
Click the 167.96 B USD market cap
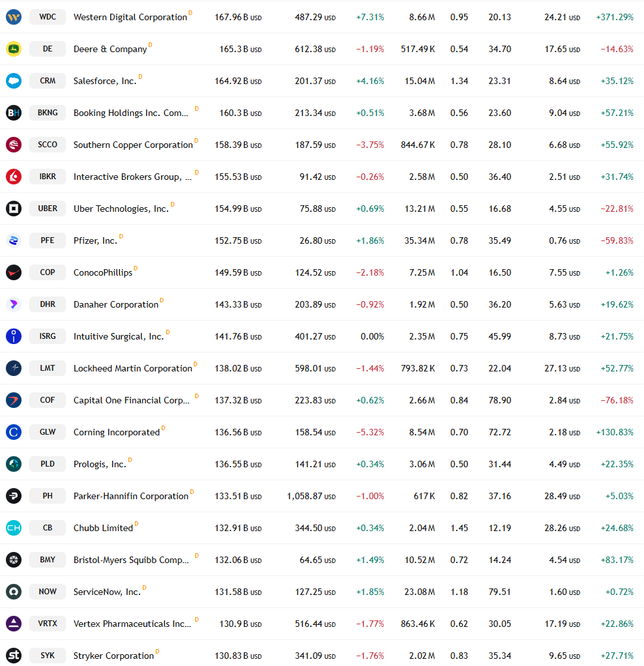coord(238,18)
